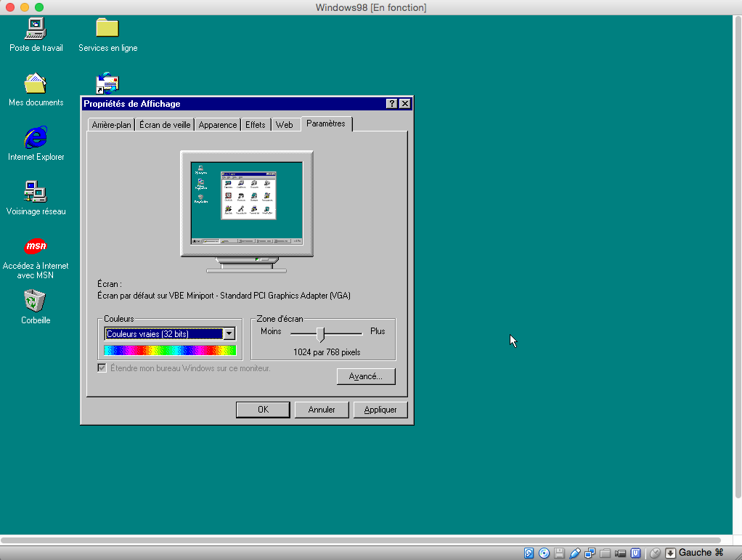Click VirtualBox CPU virtualization icon
The width and height of the screenshot is (742, 560).
tap(635, 553)
